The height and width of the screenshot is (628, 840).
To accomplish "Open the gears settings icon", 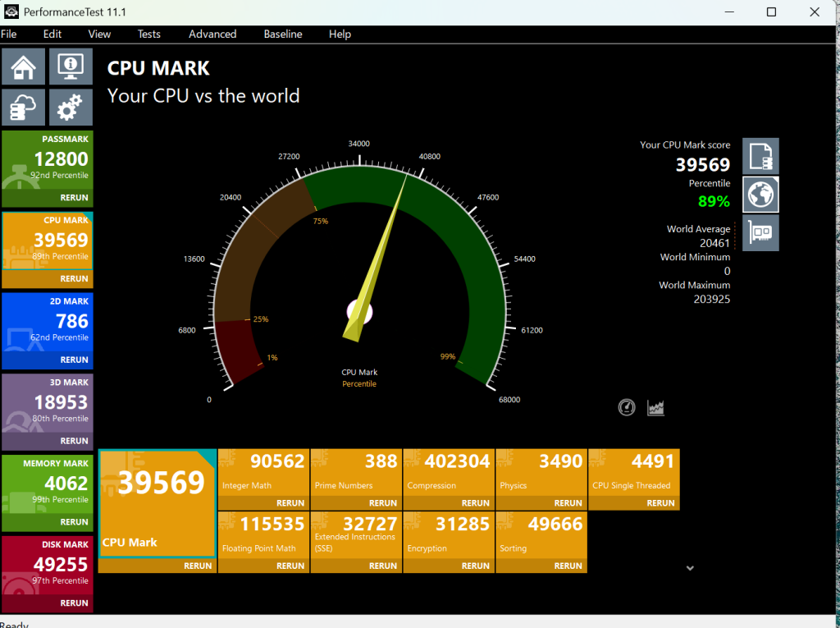I will pos(71,108).
